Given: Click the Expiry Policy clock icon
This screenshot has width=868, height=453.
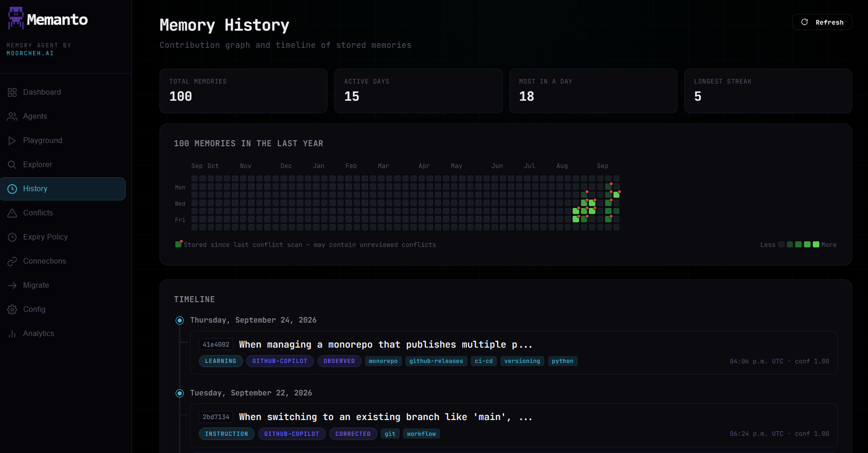Looking at the screenshot, I should click(x=12, y=237).
